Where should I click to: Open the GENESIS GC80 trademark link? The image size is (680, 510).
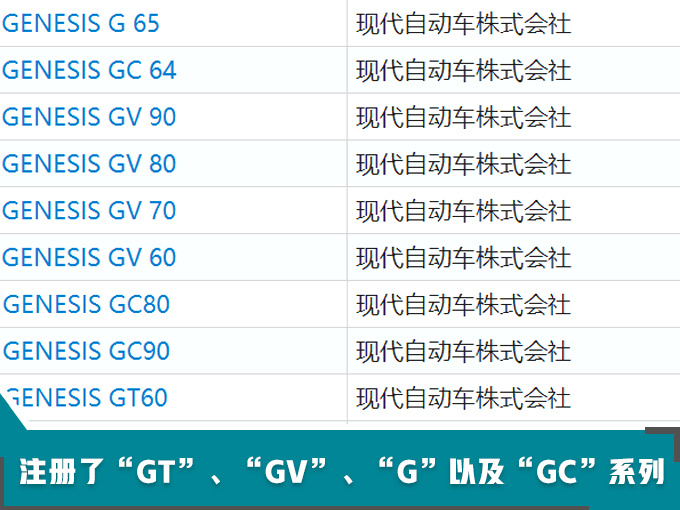pyautogui.click(x=86, y=304)
